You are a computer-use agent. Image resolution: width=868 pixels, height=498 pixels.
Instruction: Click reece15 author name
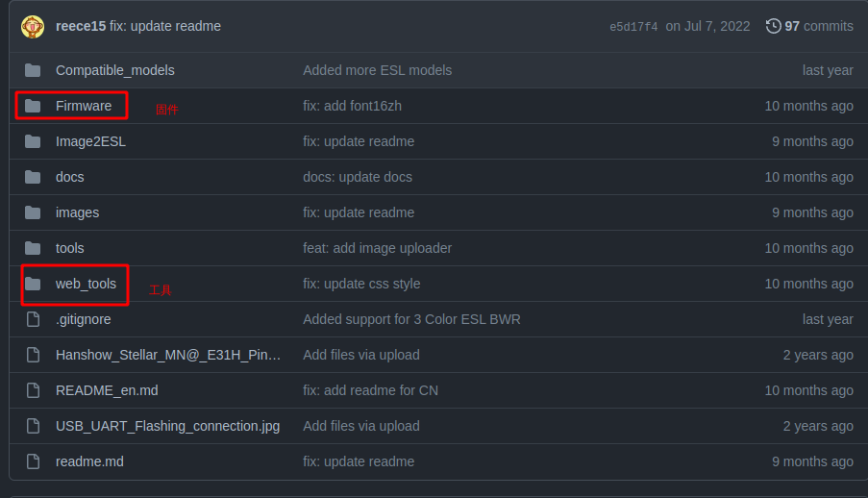(x=81, y=26)
